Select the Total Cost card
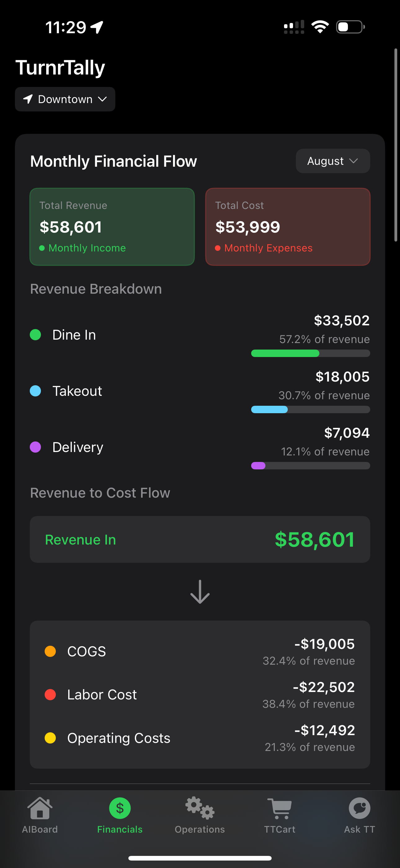400x868 pixels. coord(287,227)
